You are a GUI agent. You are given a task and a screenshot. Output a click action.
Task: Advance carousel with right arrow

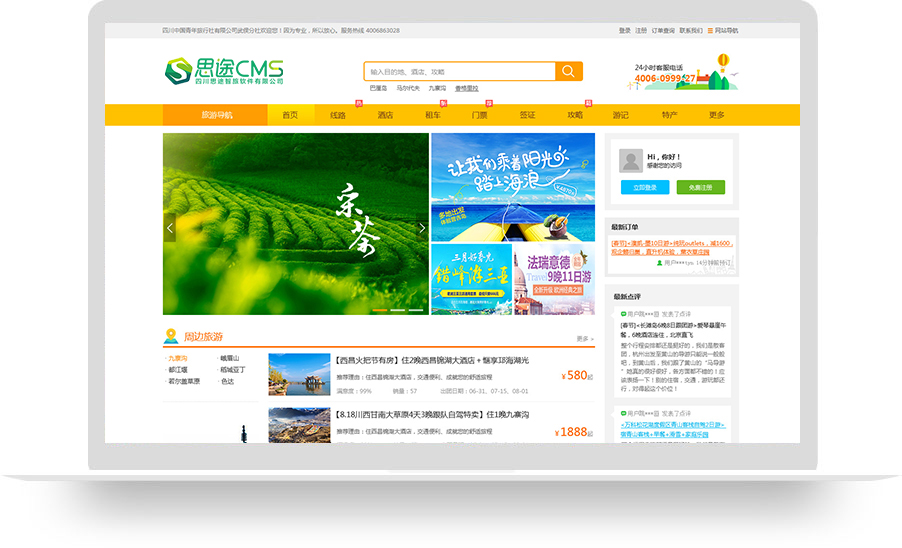point(421,228)
